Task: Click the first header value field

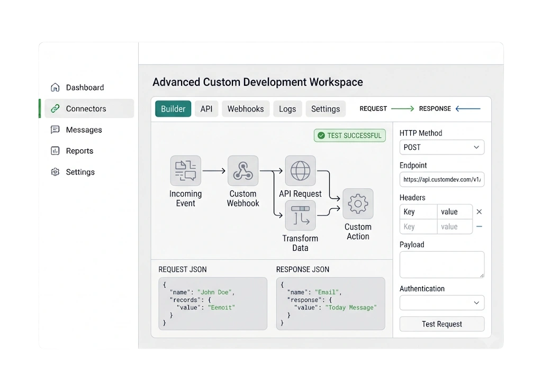Action: (x=455, y=212)
